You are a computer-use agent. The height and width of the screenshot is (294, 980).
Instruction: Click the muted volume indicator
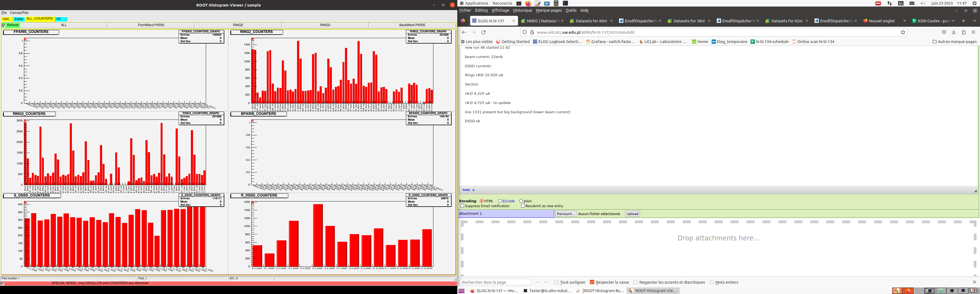(923, 4)
